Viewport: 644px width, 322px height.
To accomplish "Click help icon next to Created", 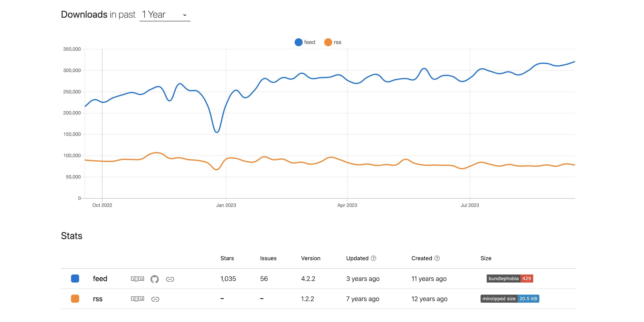I will pyautogui.click(x=437, y=258).
